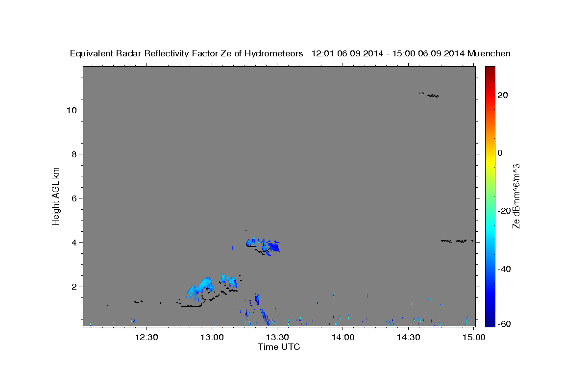Click the '14:30' time tick label
588x392 pixels.
[x=408, y=337]
